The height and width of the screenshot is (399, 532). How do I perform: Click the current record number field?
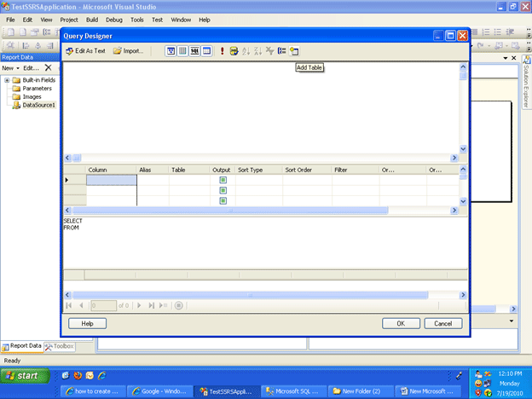[x=103, y=305]
